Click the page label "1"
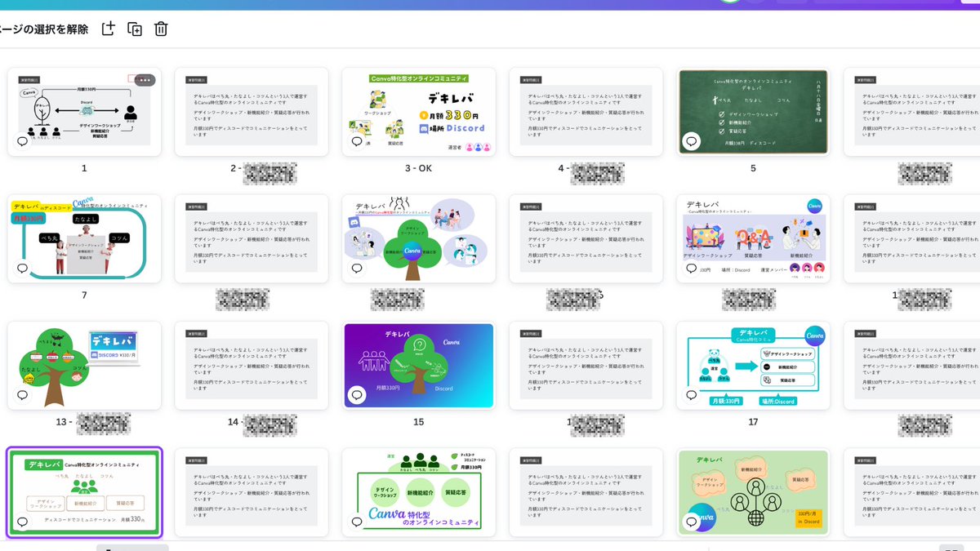The width and height of the screenshot is (980, 551). coord(84,168)
